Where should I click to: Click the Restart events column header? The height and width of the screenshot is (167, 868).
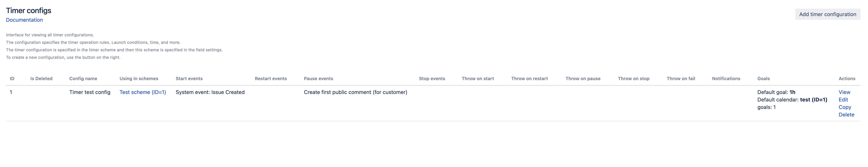tap(271, 78)
